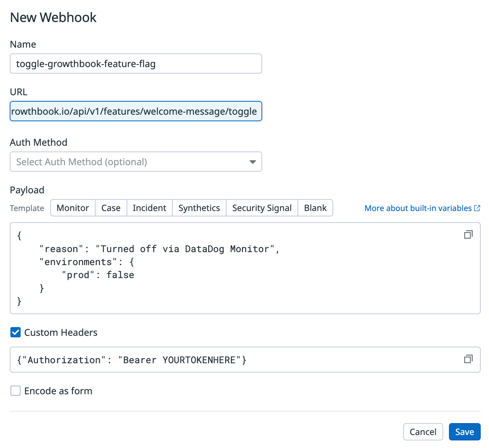This screenshot has width=489, height=448.
Task: Uncheck the Custom Headers checkbox
Action: 16,332
